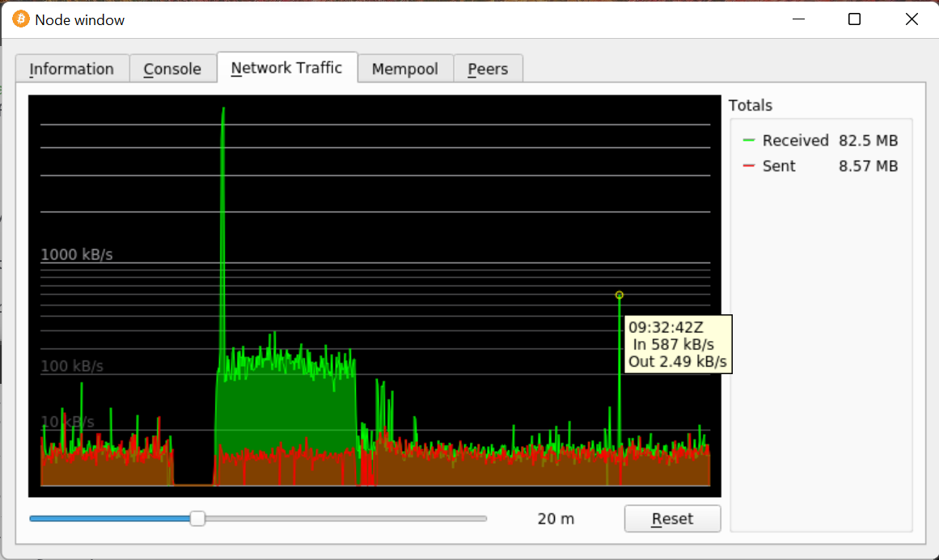Click the 8.57 MB sent total
The width and height of the screenshot is (939, 560).
click(869, 166)
